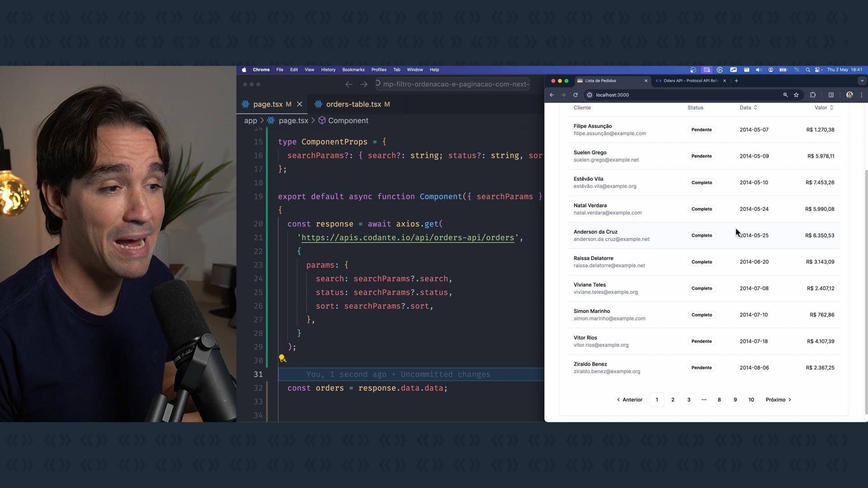Open the Chrome extensions puzzle icon
The image size is (868, 488).
(x=813, y=95)
